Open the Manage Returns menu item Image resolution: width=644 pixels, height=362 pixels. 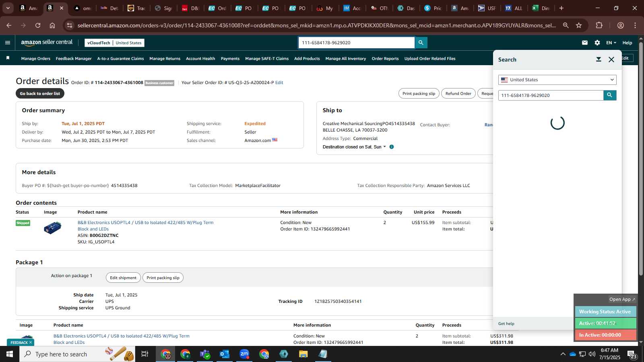click(165, 59)
